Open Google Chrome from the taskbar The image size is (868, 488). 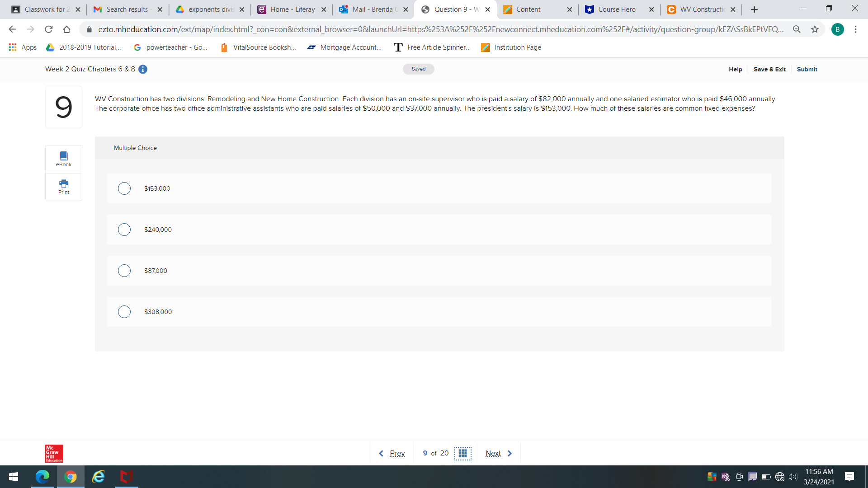pyautogui.click(x=71, y=477)
